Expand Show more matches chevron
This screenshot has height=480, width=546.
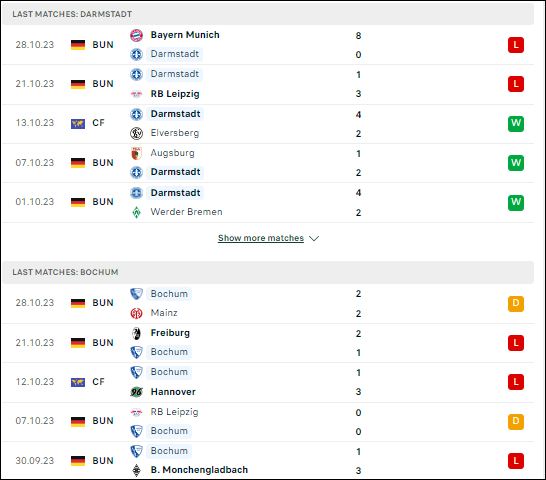coord(314,238)
